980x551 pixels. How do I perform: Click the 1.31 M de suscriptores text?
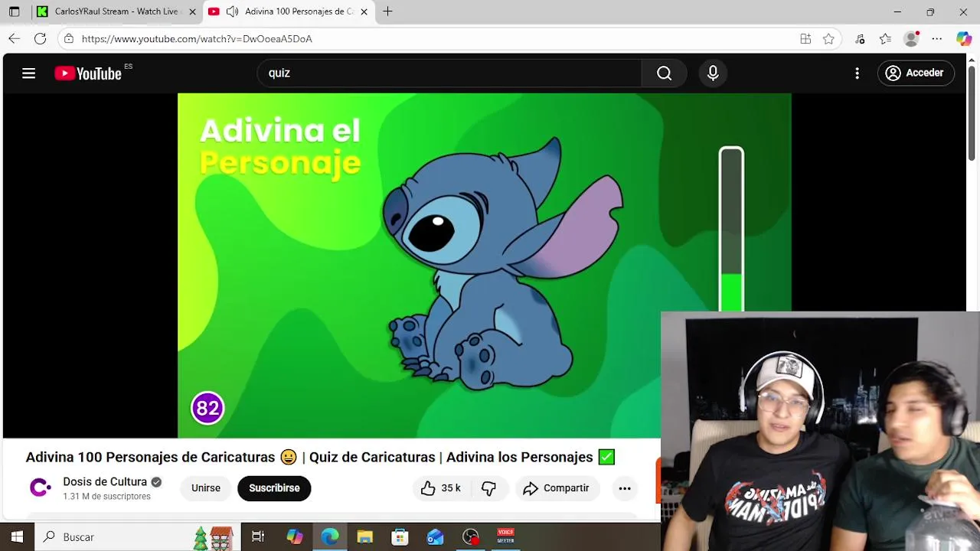pos(106,497)
